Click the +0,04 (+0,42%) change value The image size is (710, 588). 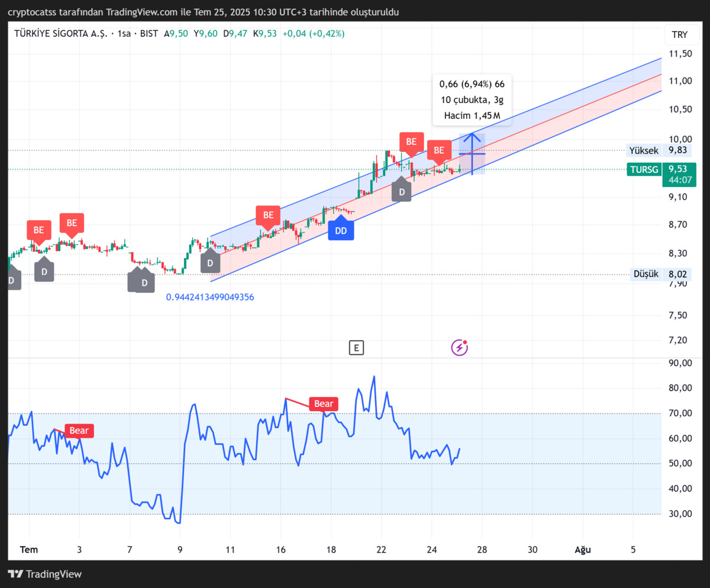(x=314, y=34)
